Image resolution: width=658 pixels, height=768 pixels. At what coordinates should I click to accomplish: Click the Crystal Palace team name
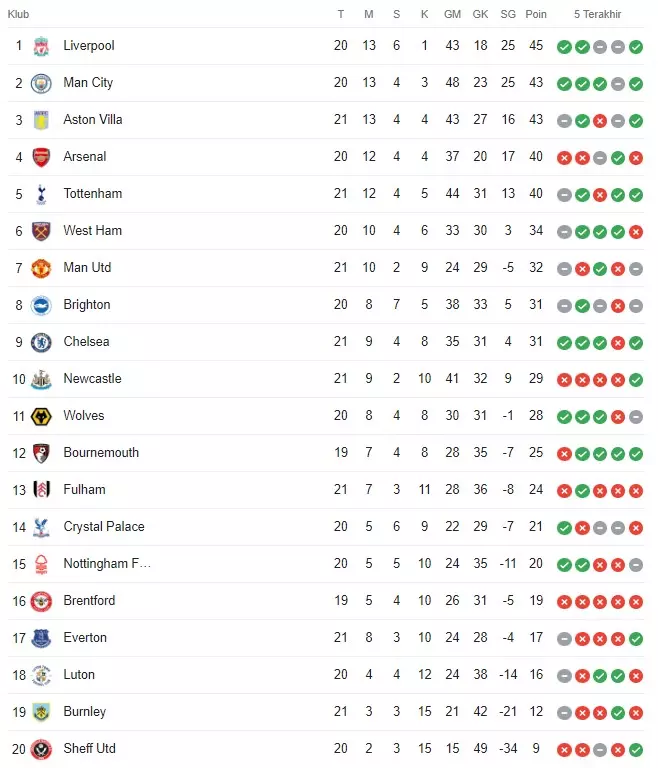pos(104,527)
